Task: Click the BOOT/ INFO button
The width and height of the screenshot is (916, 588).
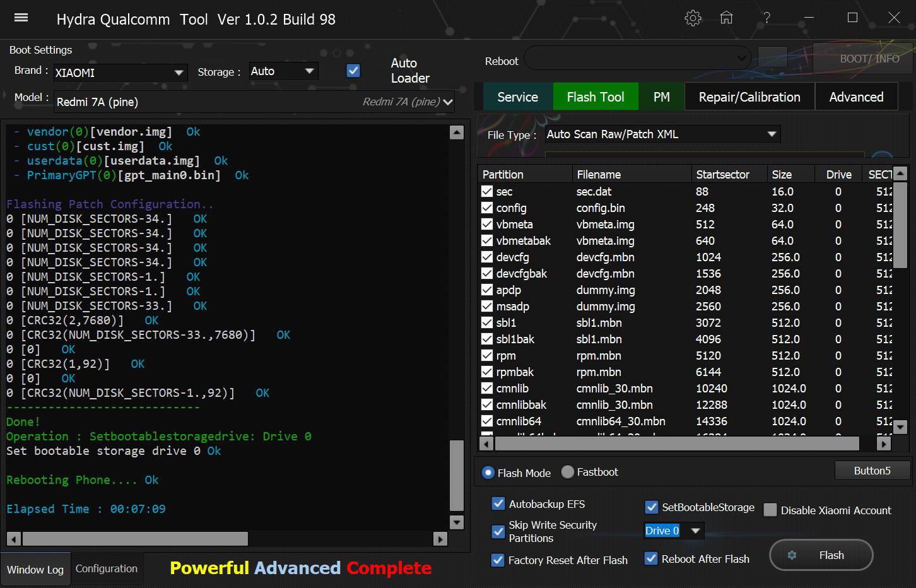Action: pyautogui.click(x=864, y=58)
